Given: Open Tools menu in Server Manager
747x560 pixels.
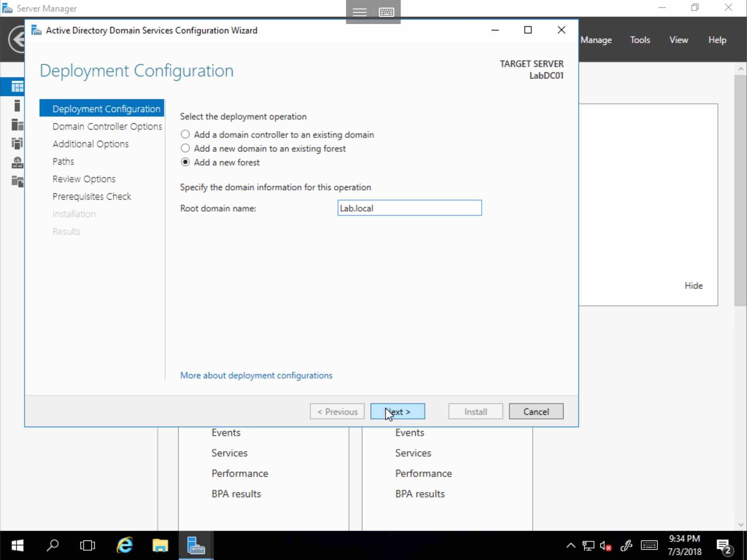Looking at the screenshot, I should (x=640, y=40).
